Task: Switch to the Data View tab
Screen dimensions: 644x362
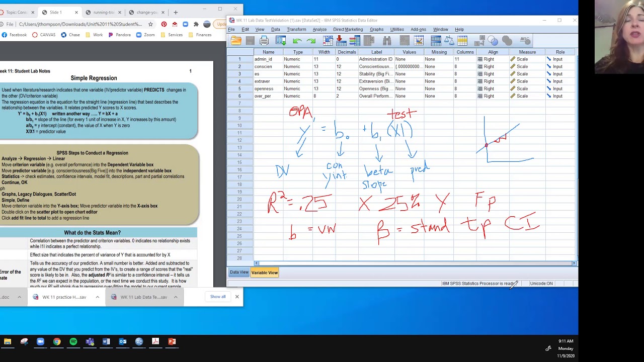Action: point(239,273)
